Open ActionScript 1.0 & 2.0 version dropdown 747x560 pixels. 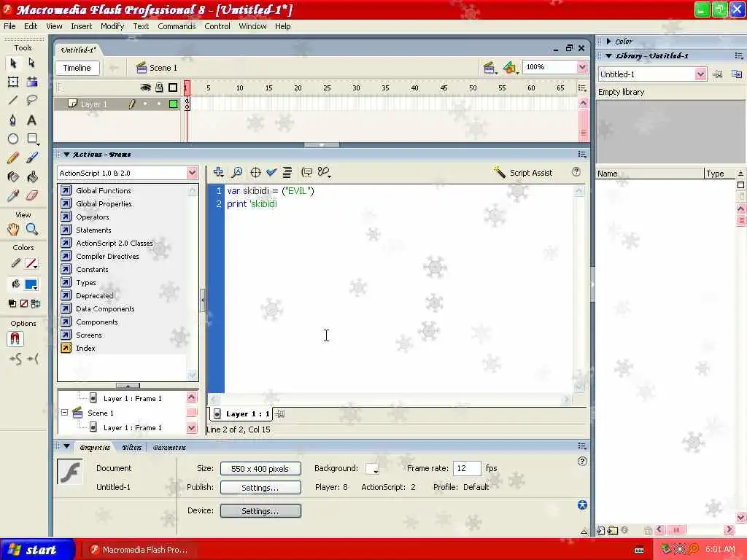(x=192, y=173)
